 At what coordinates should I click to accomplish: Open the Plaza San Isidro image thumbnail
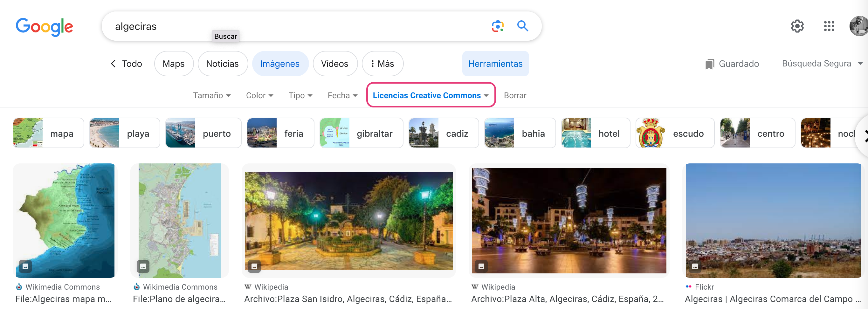click(x=349, y=221)
